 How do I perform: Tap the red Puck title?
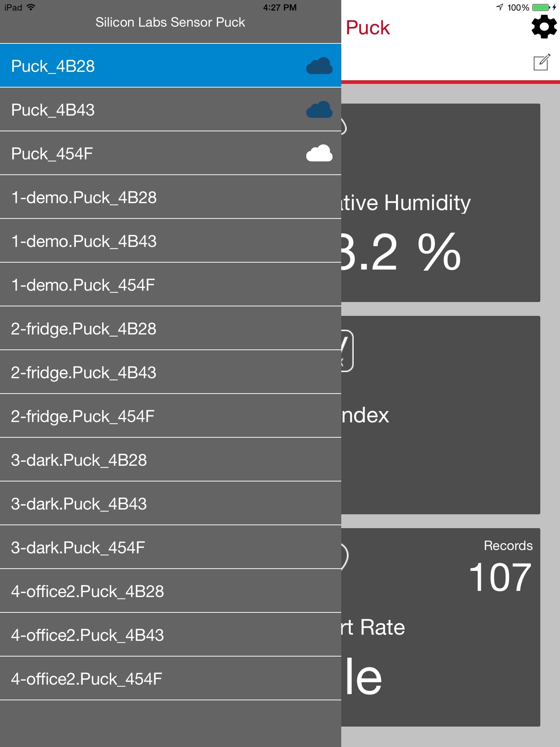(367, 28)
